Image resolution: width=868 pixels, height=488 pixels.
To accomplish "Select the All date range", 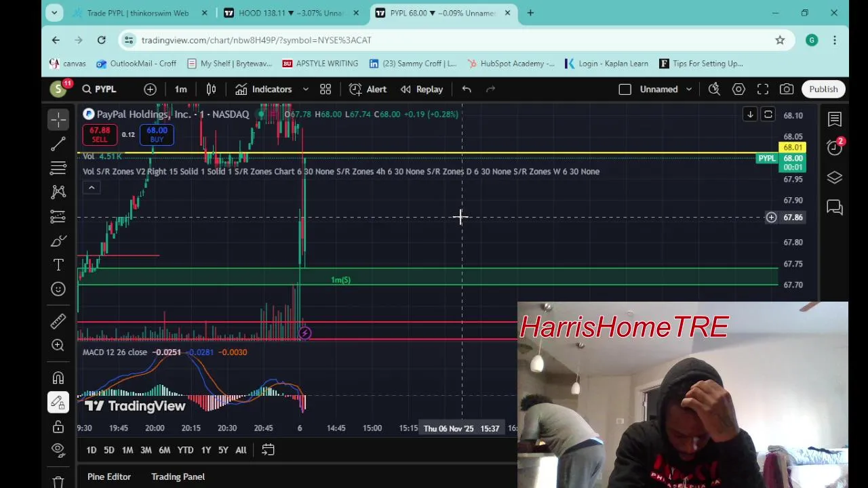I will click(241, 450).
